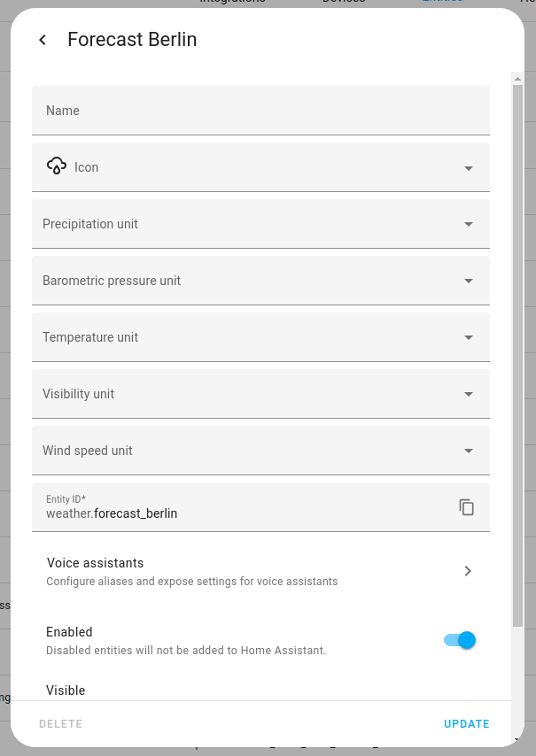Open the Temperature unit dropdown
Viewport: 536px width, 756px height.
click(x=468, y=336)
